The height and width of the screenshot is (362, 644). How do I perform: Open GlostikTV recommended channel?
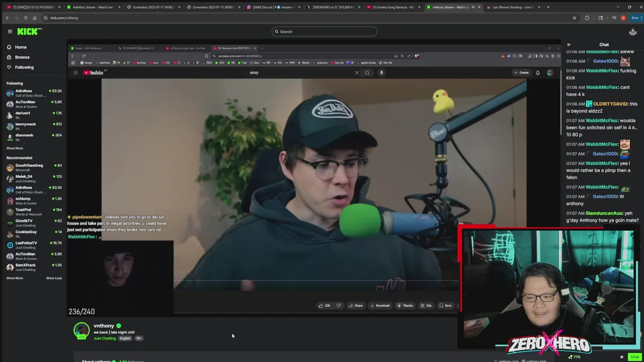click(x=34, y=223)
